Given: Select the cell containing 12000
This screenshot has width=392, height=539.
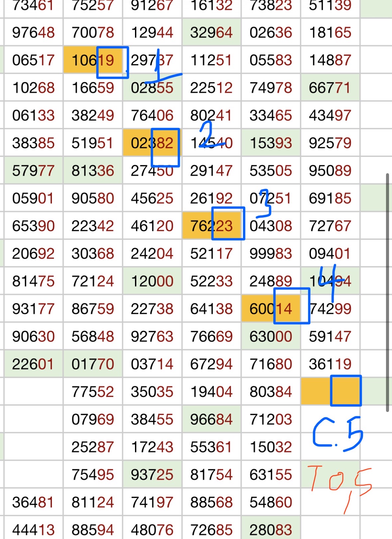Looking at the screenshot, I should 152,281.
